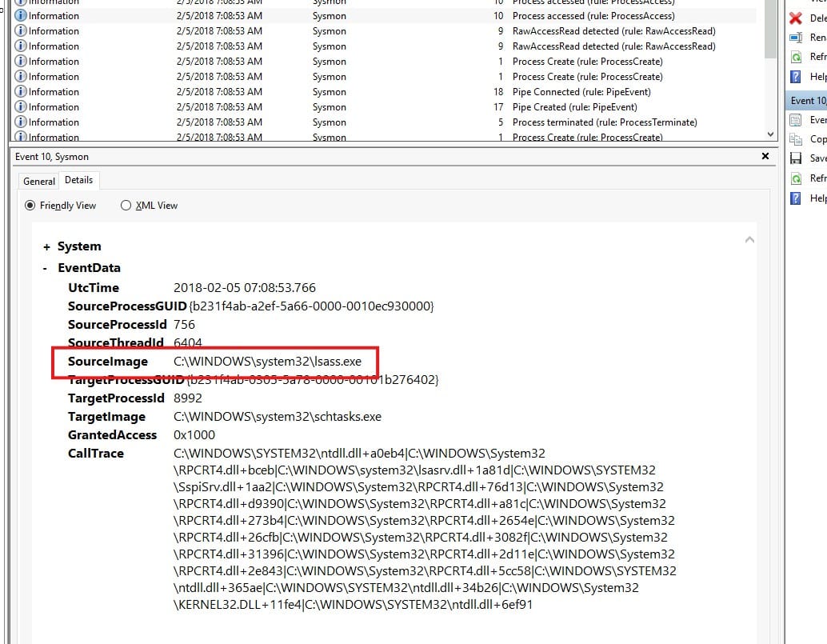
Task: Click GrantedAccess value 0x1000
Action: [194, 435]
